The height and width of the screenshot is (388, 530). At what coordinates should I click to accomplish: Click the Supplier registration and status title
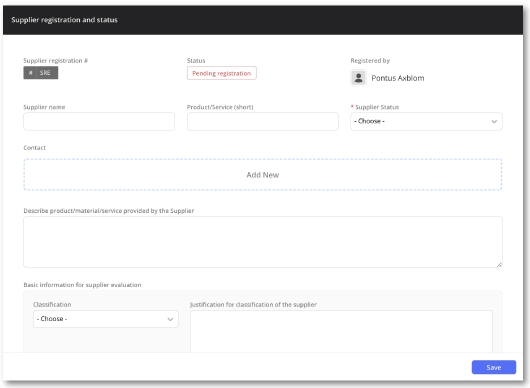(x=65, y=20)
